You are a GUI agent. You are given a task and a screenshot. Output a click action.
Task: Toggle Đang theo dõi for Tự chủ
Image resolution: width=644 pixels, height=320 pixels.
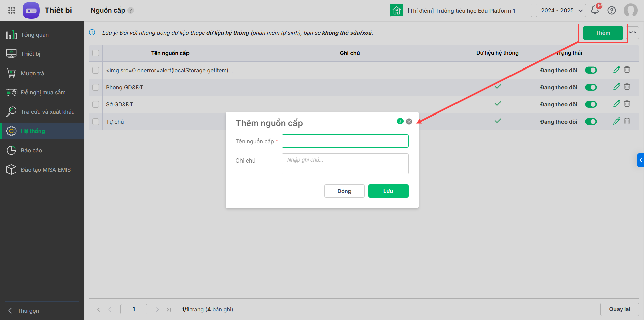click(591, 122)
